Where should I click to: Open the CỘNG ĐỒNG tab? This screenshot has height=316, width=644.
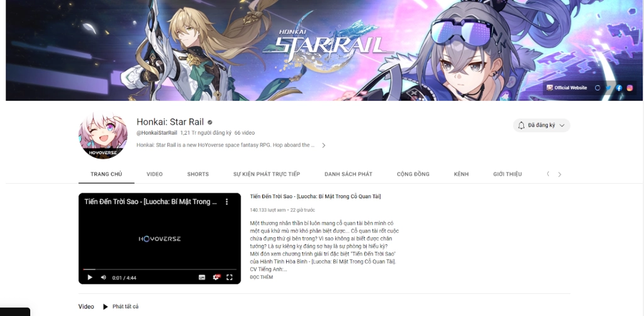click(x=413, y=174)
